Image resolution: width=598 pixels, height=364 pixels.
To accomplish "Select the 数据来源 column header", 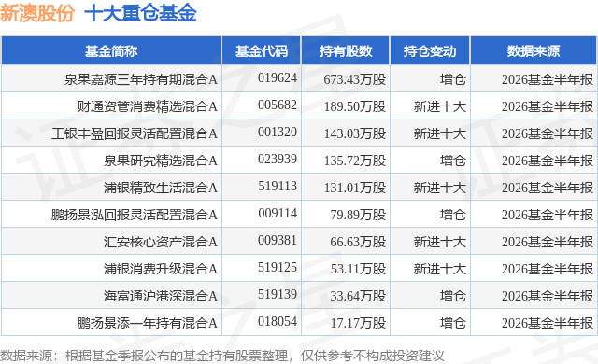I will (534, 50).
